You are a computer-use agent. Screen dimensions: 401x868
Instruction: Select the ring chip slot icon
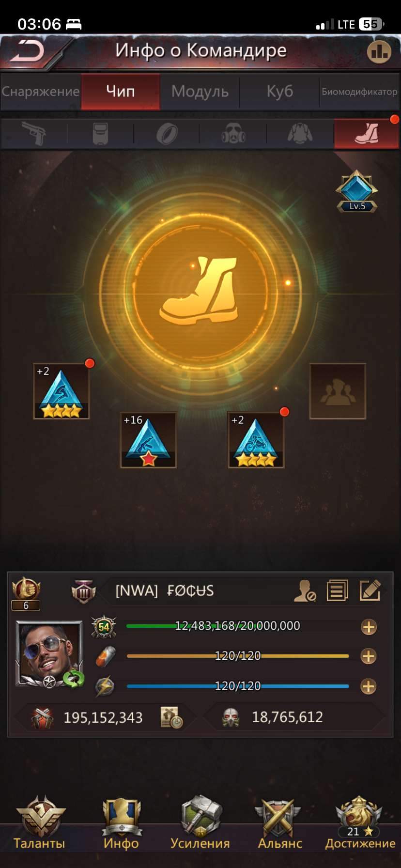point(167,134)
